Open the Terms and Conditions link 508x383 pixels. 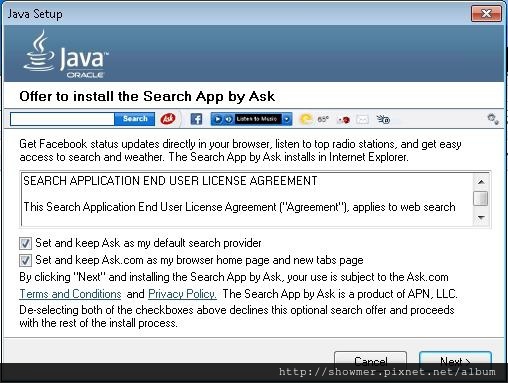tap(70, 294)
